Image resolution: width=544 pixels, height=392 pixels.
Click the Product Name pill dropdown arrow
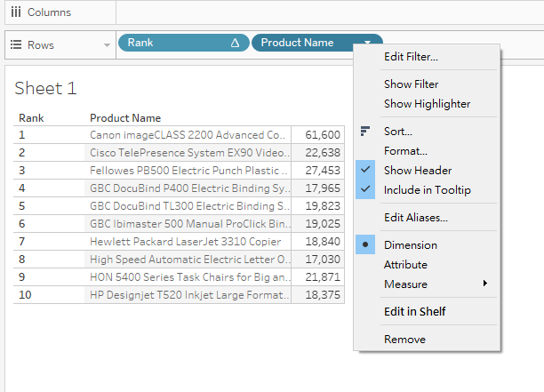click(367, 43)
